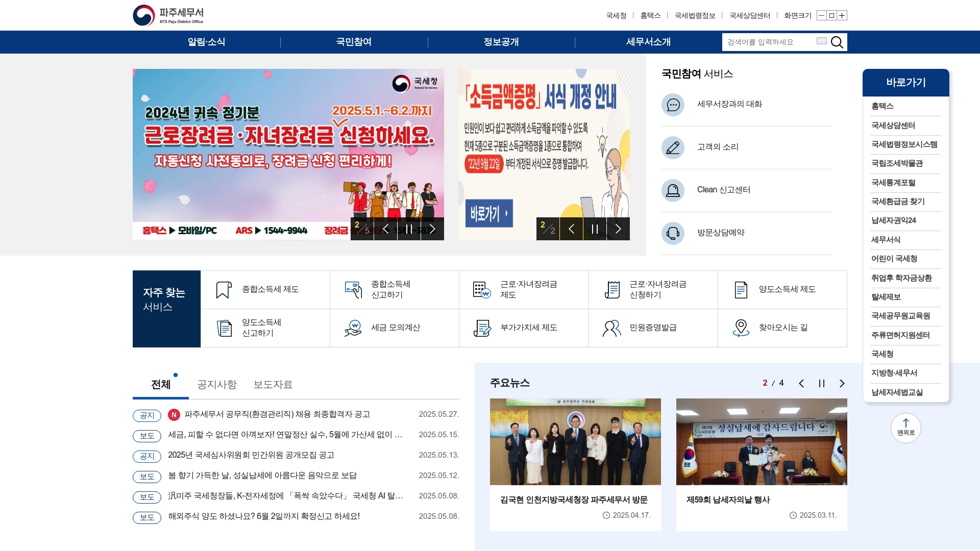Select the 전체 tab
Viewport: 980px width, 551px height.
point(161,384)
